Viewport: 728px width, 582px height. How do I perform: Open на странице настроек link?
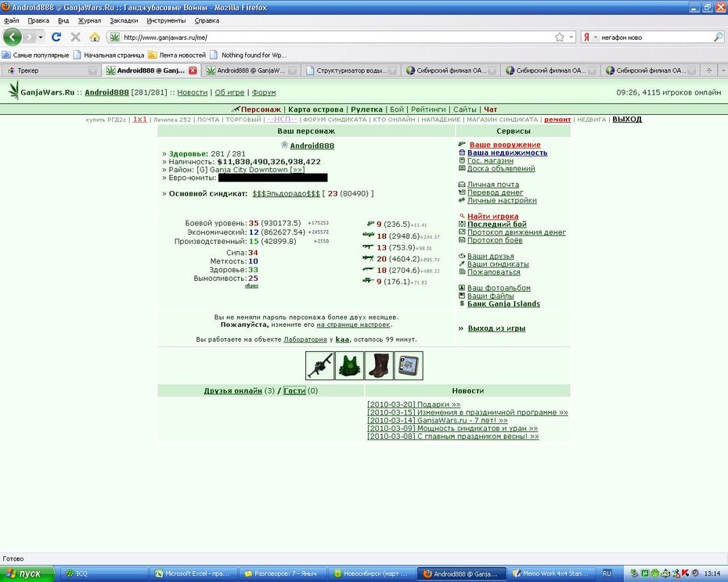[353, 325]
